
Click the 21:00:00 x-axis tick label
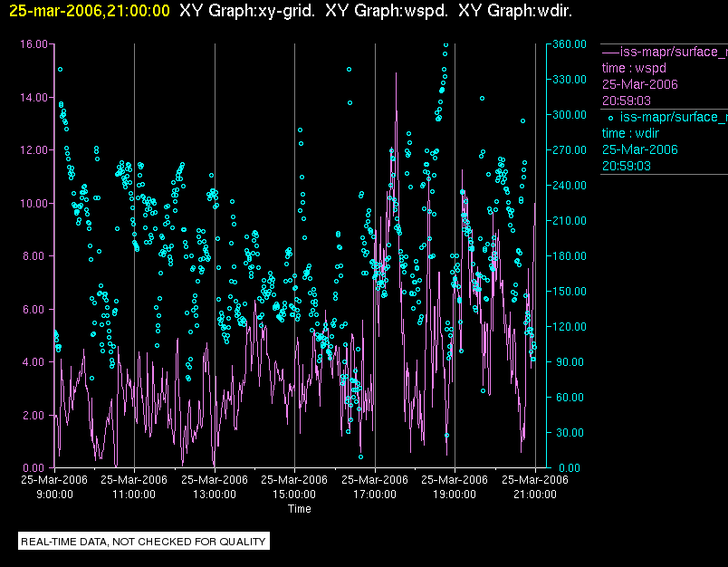(534, 495)
